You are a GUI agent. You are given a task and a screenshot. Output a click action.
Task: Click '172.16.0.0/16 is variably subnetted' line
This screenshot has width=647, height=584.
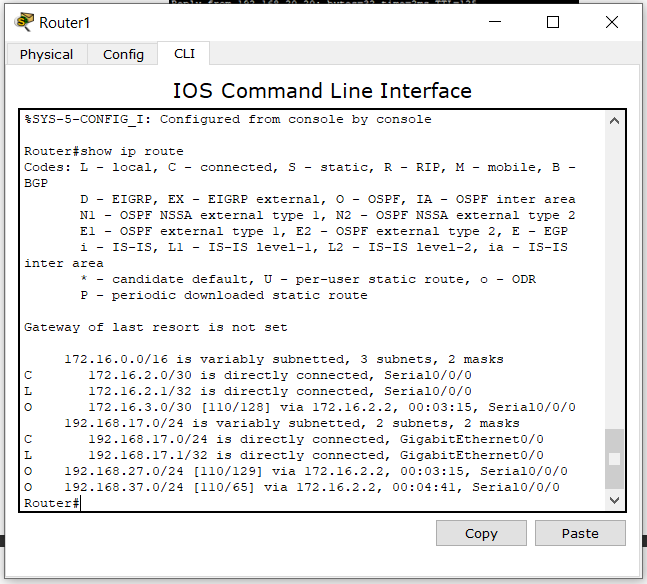pyautogui.click(x=284, y=359)
